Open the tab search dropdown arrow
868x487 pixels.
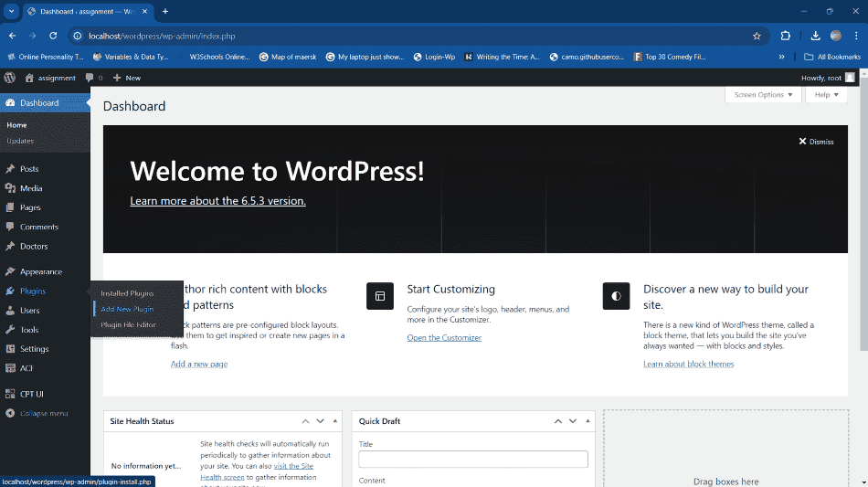tap(11, 11)
